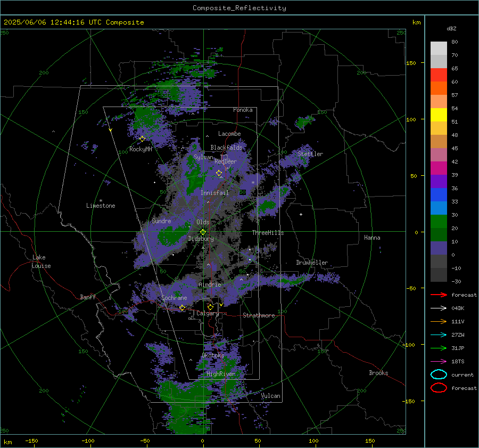
Task: Click the 54 dBZ yellow color swatch
Action: [x=439, y=115]
